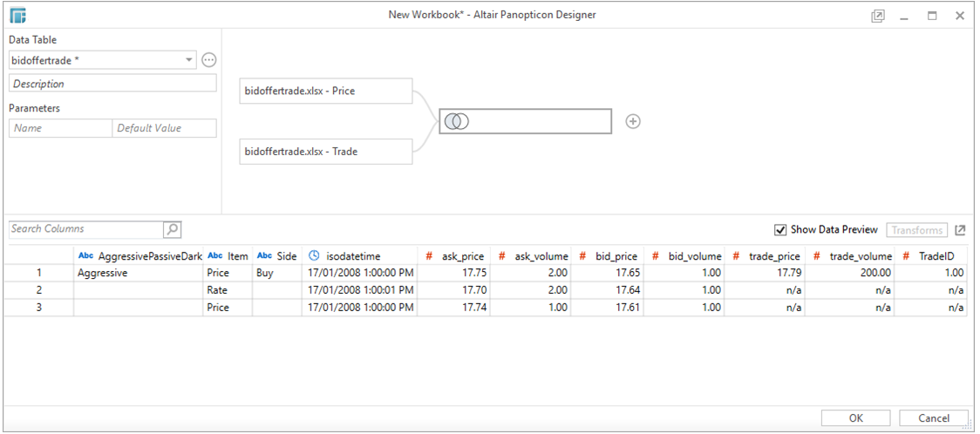
Task: Click the numeric icon of ask_price column
Action: click(429, 256)
